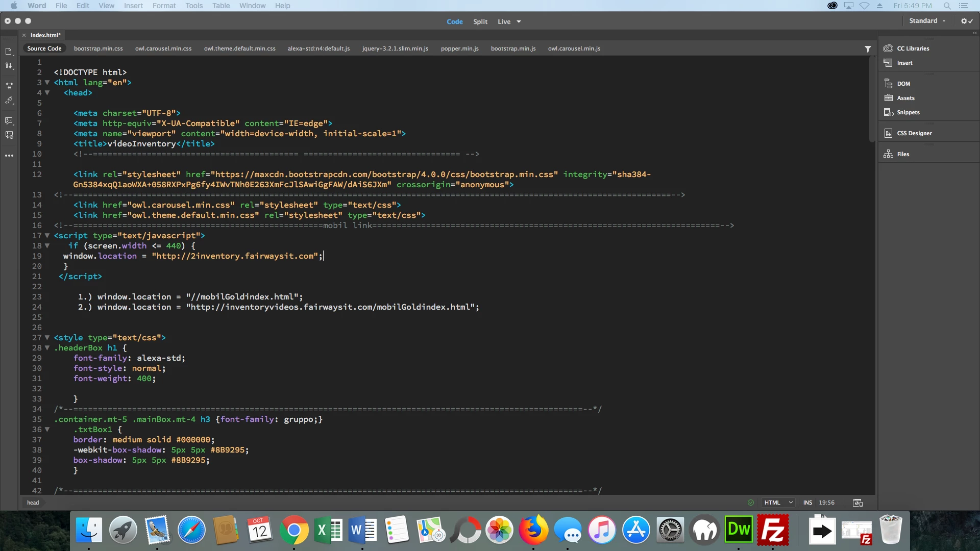Open the Standard workspace dropdown
The width and height of the screenshot is (980, 551).
click(x=927, y=21)
